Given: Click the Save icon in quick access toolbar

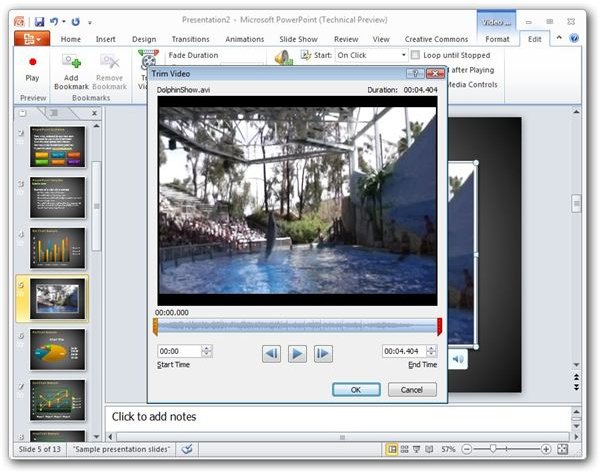Looking at the screenshot, I should click(39, 22).
